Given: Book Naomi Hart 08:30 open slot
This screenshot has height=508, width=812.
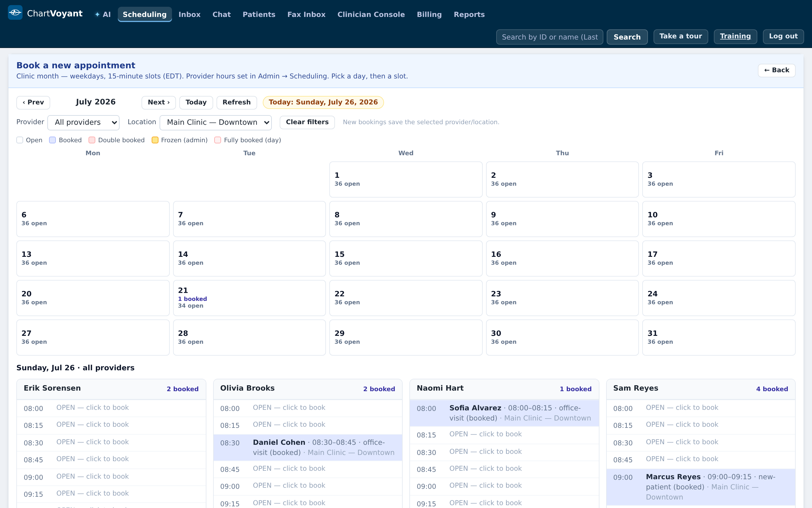Looking at the screenshot, I should tap(504, 452).
